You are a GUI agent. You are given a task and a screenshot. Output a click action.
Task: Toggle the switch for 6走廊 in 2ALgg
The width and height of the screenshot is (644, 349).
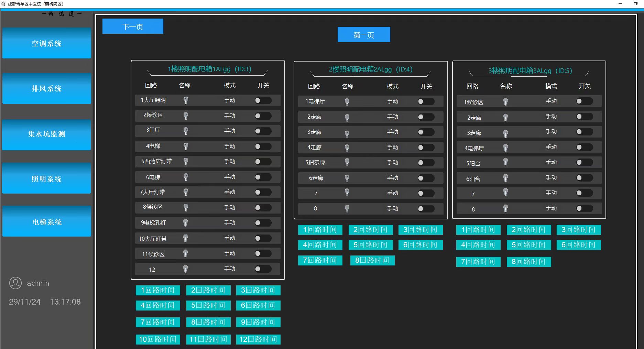click(x=426, y=178)
